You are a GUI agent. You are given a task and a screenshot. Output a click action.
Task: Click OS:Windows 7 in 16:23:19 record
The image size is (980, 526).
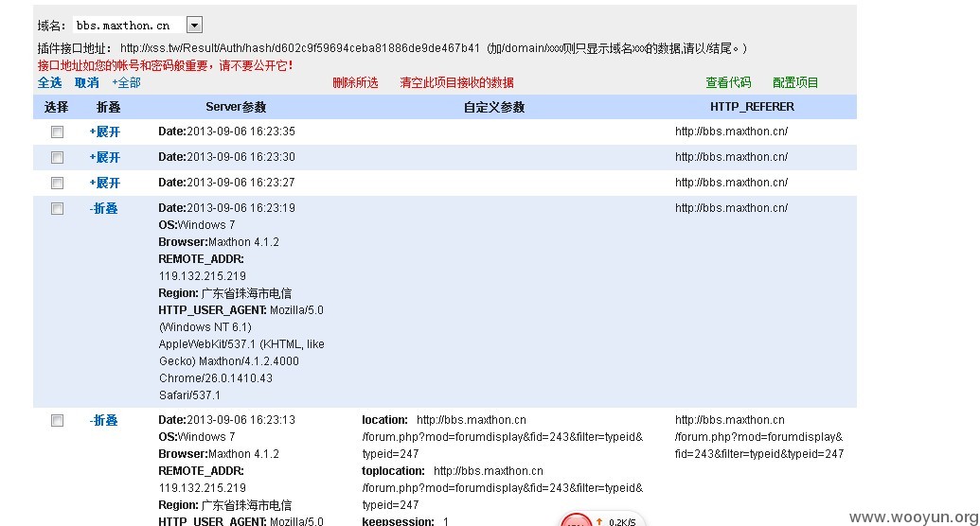(x=197, y=225)
